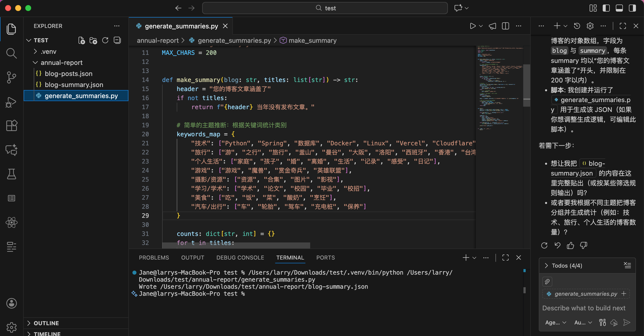Viewport: 644px width, 336px height.
Task: Open the Extensions view
Action: pos(11,125)
